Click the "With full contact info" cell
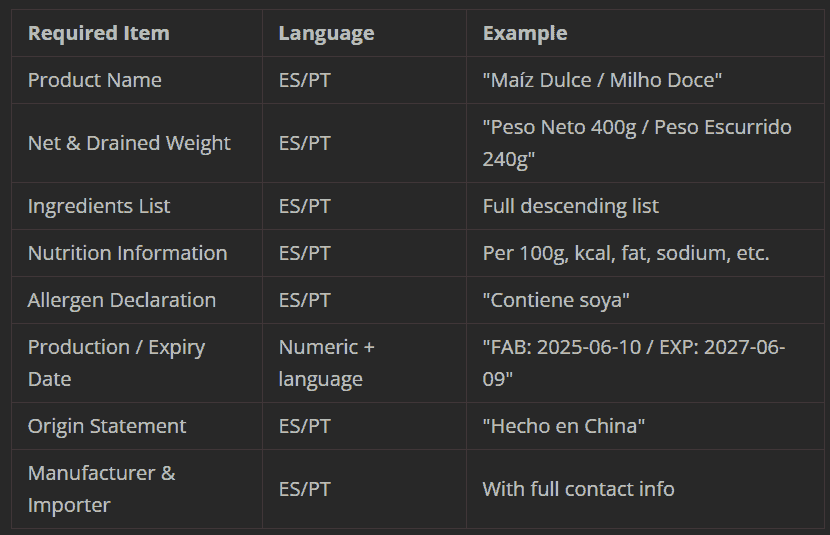830x535 pixels. pos(578,489)
